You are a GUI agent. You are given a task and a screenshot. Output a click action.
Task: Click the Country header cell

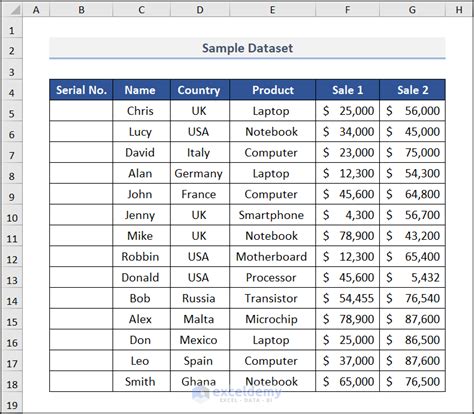click(200, 90)
